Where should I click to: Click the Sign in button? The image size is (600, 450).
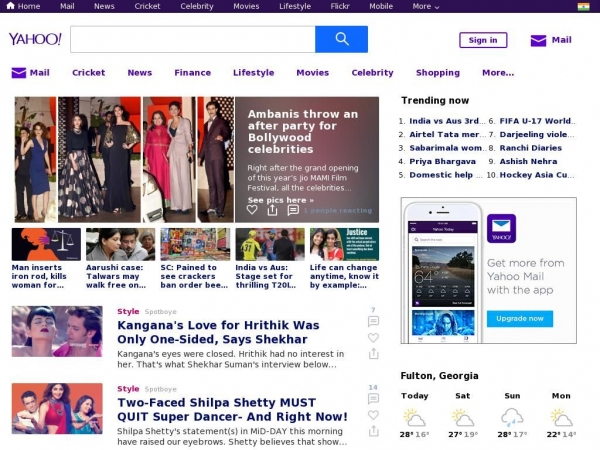coord(483,40)
